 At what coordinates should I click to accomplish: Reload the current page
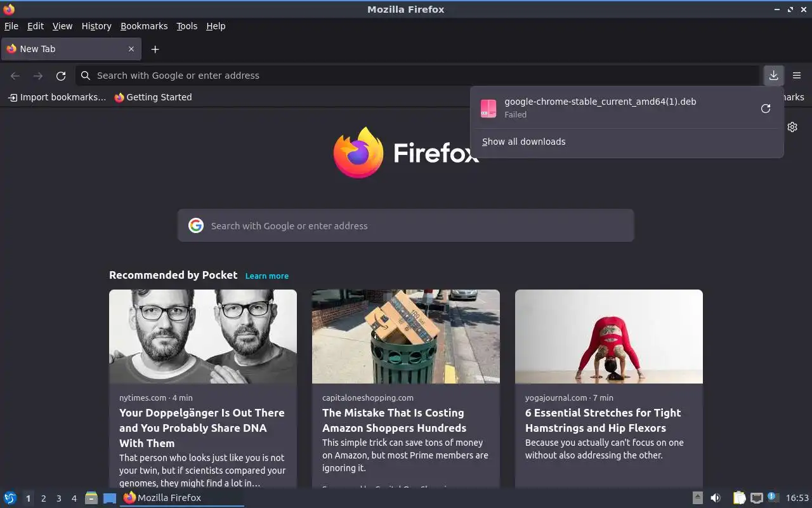point(61,76)
